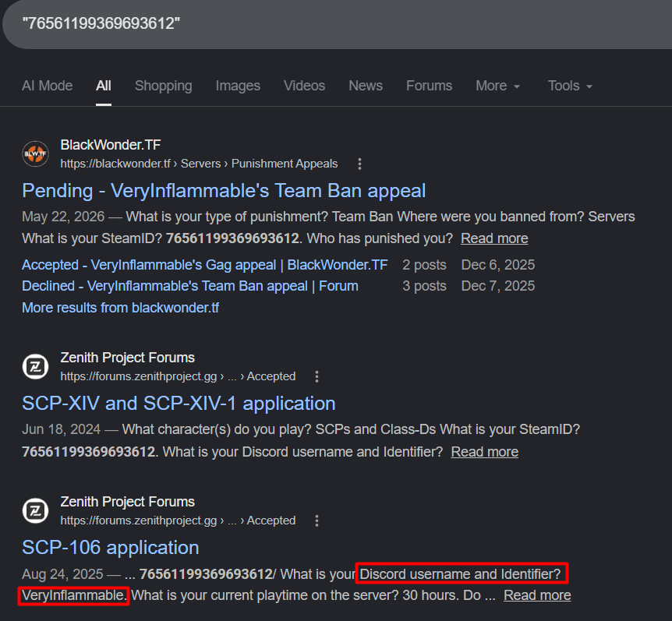Viewport: 672px width, 621px height.
Task: Open options menu for BlackWonder.TF result
Action: pyautogui.click(x=359, y=164)
